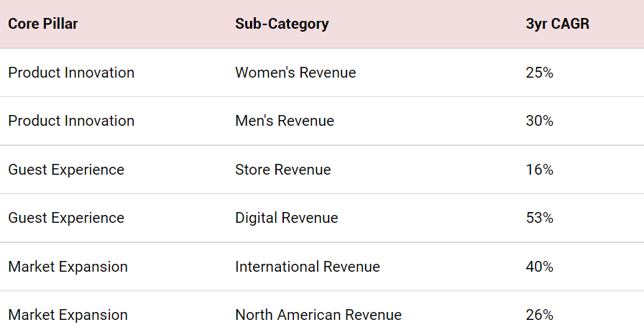Click the Sub-Category column header
Viewport: 644px width, 335px height.
tap(282, 24)
